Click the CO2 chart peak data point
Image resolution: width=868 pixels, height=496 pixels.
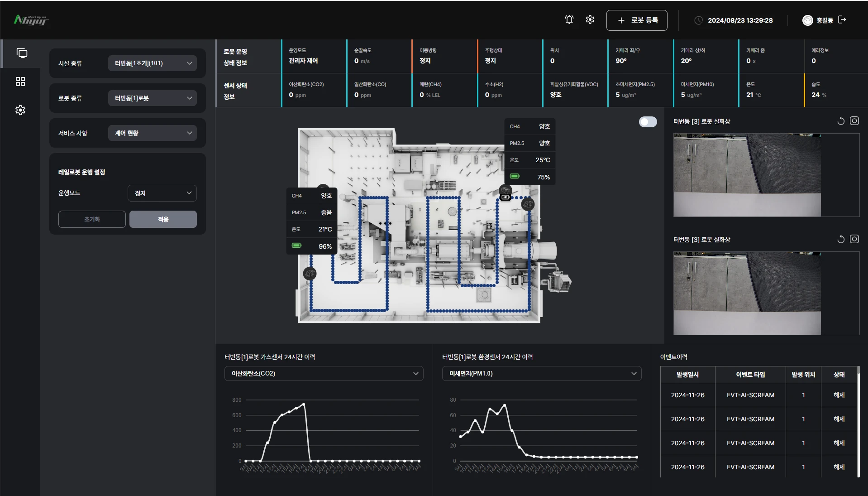(303, 404)
